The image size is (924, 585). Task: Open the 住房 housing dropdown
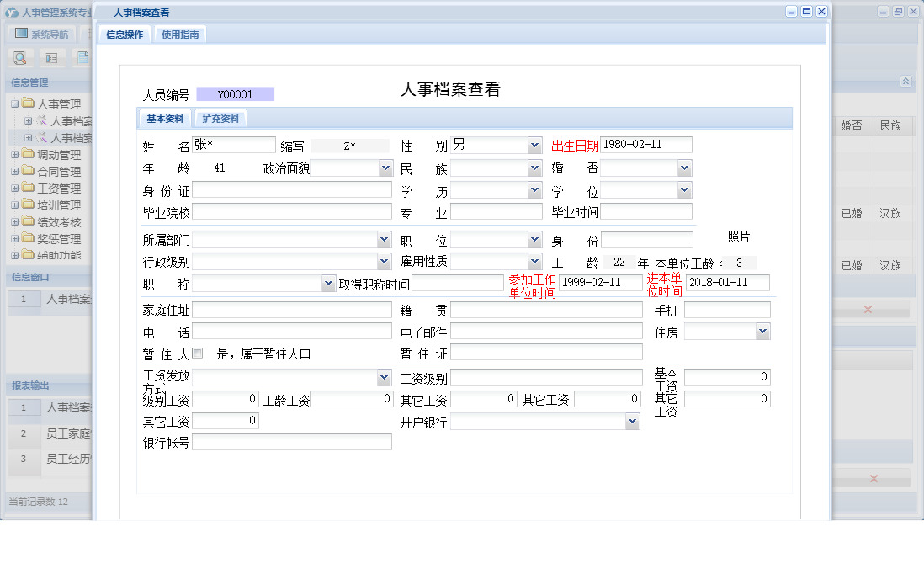(762, 332)
